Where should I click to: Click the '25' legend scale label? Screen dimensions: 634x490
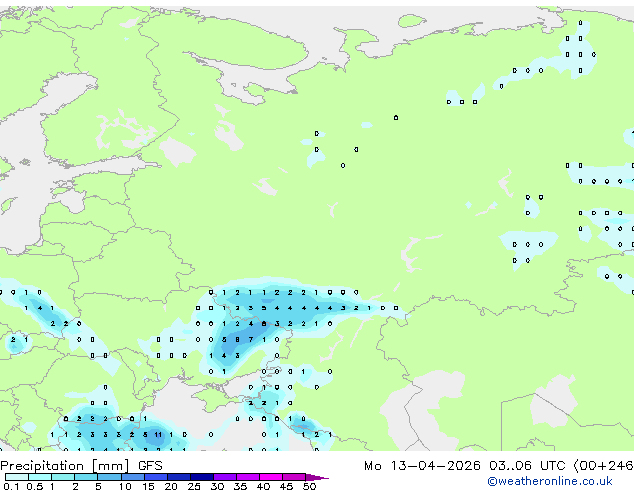click(x=194, y=486)
